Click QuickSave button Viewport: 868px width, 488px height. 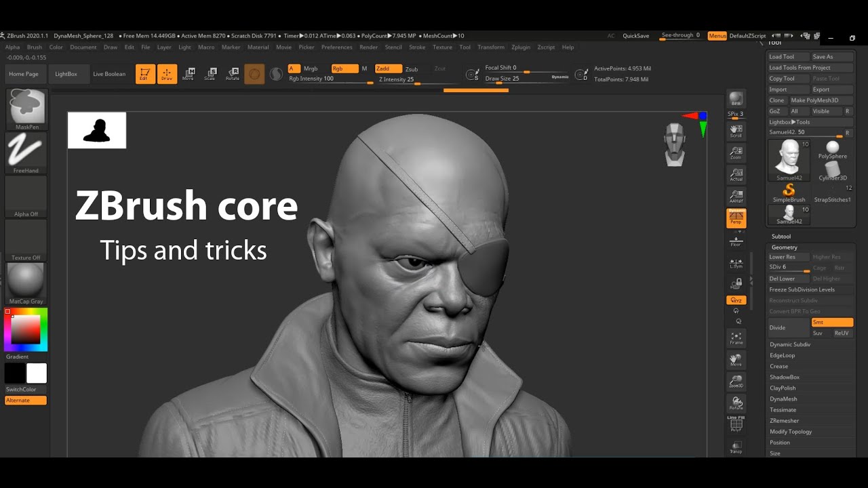click(x=635, y=35)
